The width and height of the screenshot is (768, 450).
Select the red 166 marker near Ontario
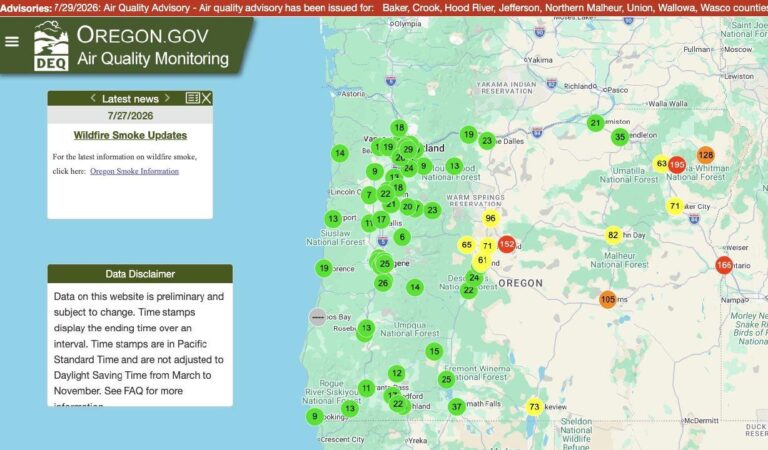click(724, 265)
